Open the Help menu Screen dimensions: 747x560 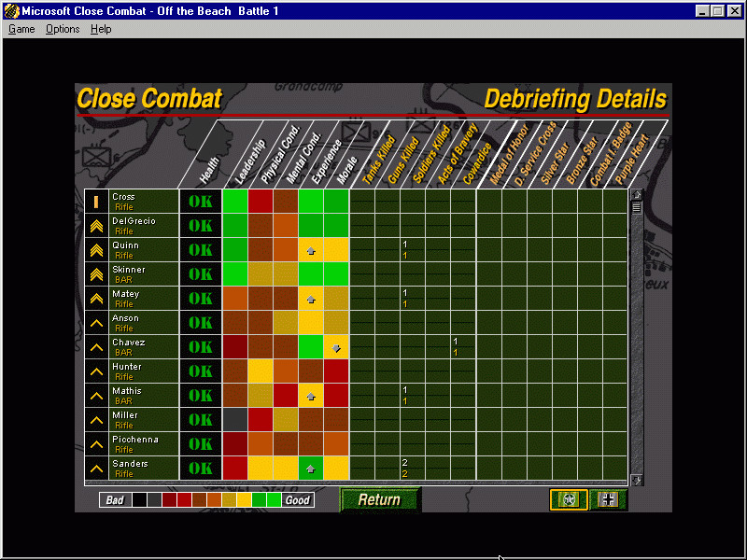click(x=101, y=29)
